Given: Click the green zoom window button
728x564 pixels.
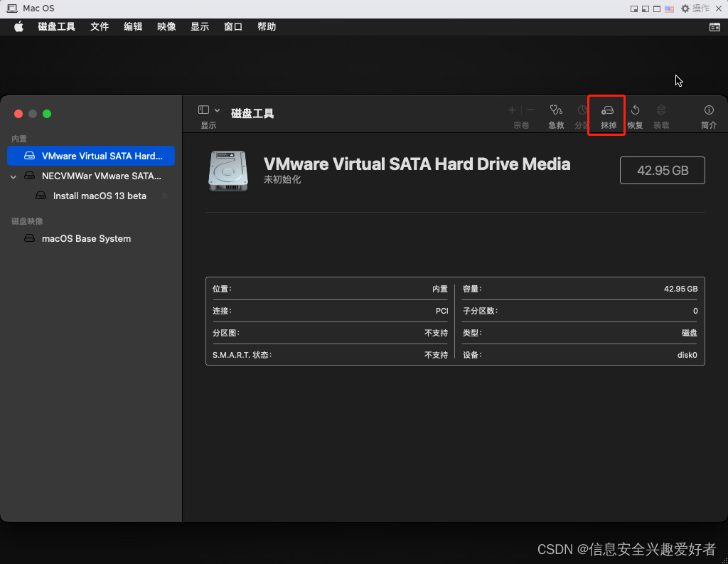Looking at the screenshot, I should pyautogui.click(x=47, y=114).
